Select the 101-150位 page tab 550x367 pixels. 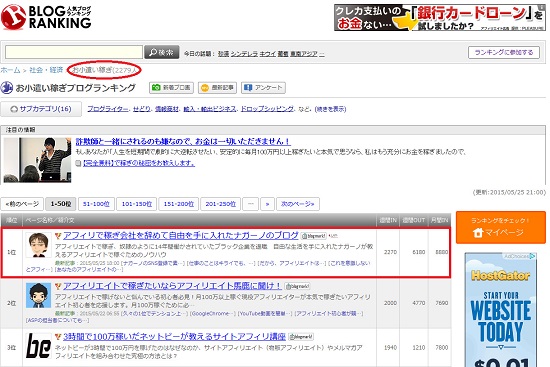tap(137, 204)
